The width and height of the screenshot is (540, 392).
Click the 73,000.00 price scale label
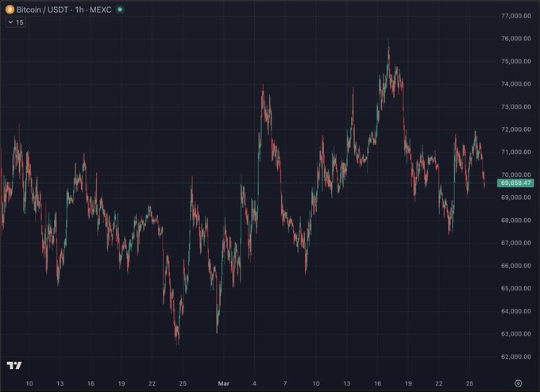pyautogui.click(x=515, y=106)
